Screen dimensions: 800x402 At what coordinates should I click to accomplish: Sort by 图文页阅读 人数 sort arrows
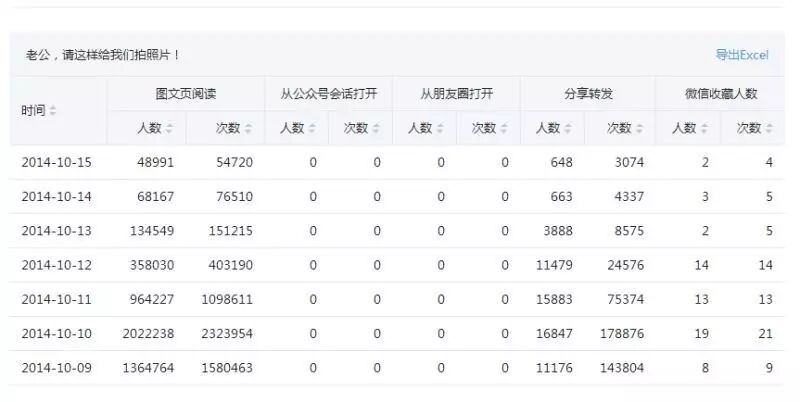click(x=169, y=128)
